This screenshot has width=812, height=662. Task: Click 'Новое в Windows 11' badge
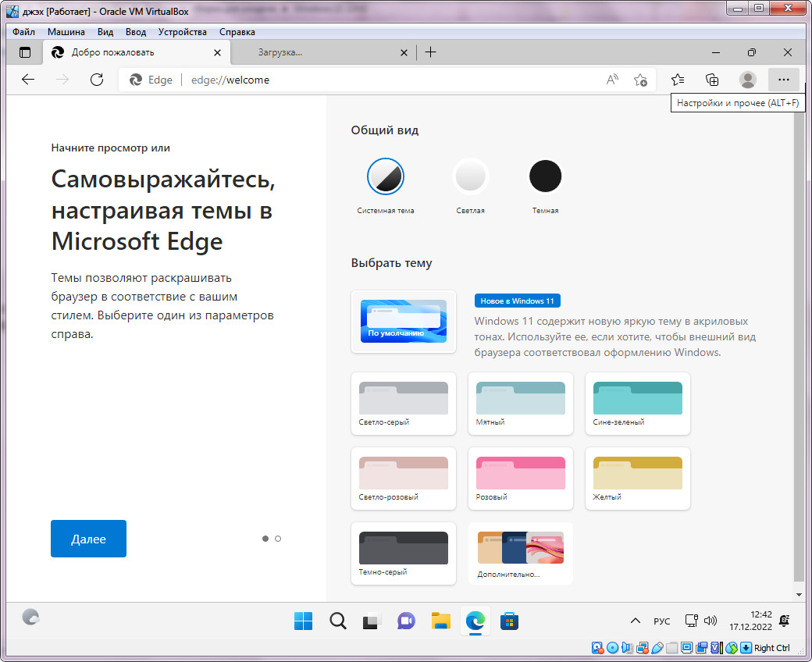[518, 301]
